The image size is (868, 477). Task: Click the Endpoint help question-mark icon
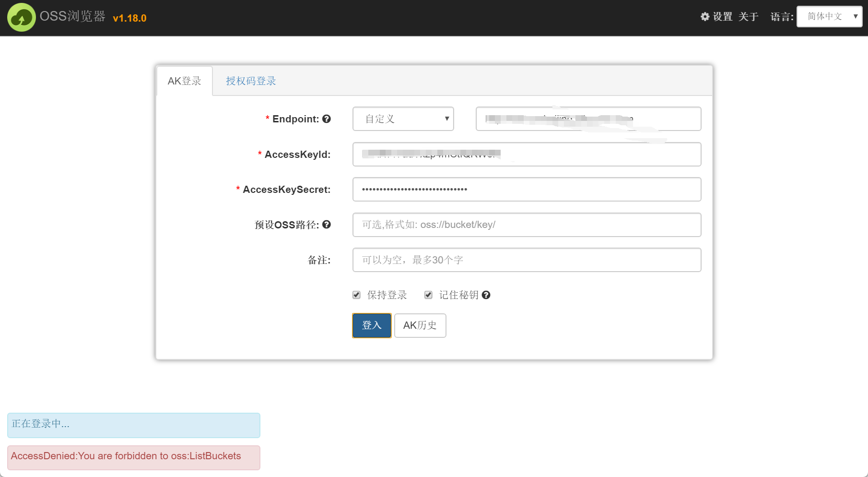[327, 119]
